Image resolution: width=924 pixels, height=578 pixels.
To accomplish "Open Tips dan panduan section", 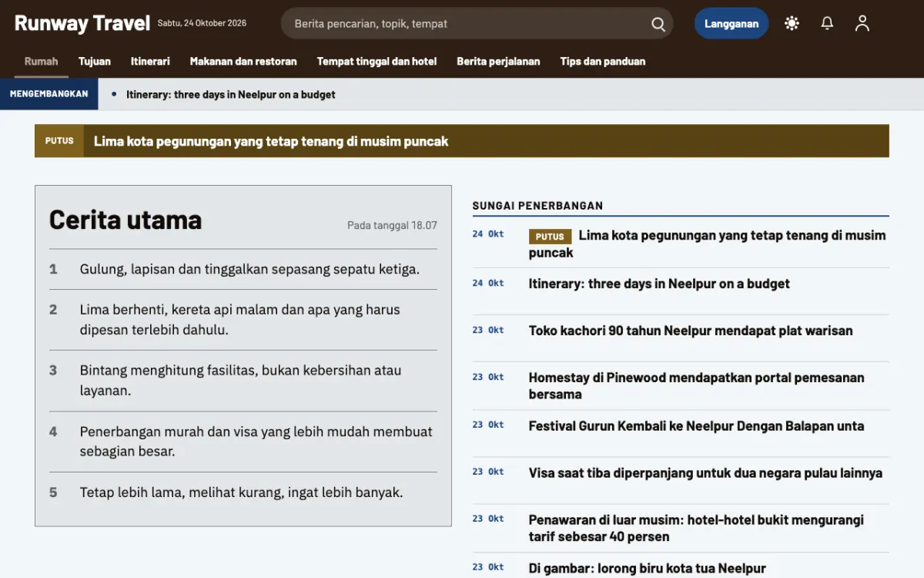I will tap(603, 61).
